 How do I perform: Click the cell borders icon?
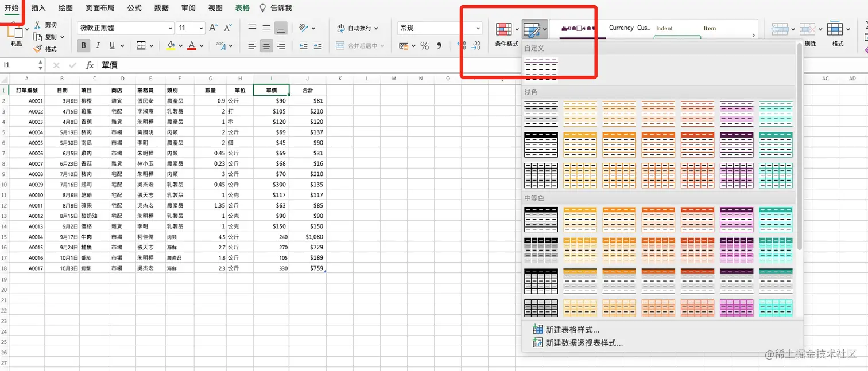(x=141, y=46)
